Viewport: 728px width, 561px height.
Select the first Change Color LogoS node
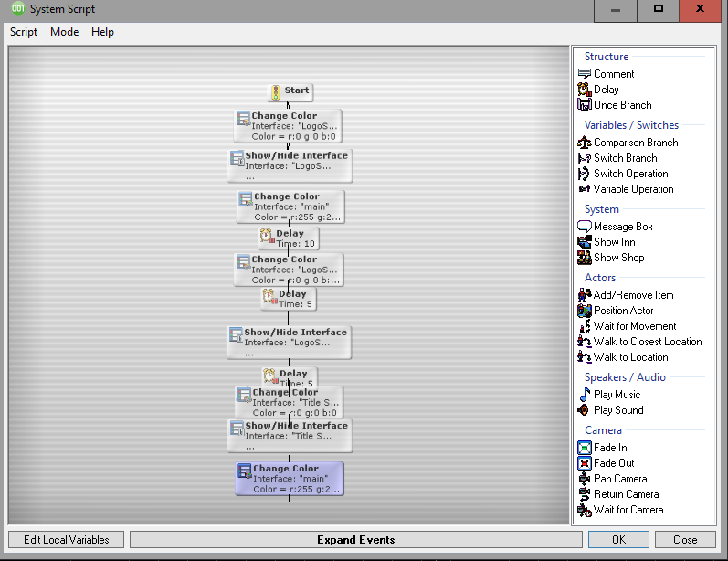[288, 126]
